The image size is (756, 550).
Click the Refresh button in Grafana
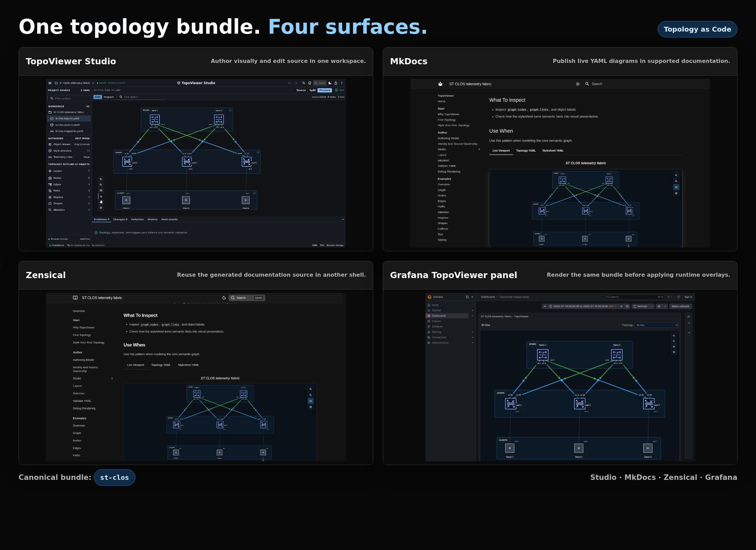[640, 306]
